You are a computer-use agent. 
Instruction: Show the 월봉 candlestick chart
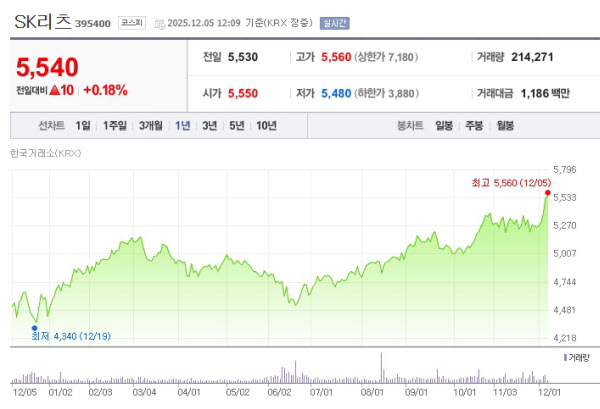[505, 126]
